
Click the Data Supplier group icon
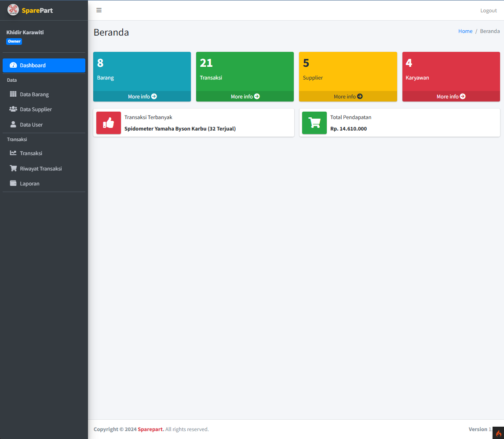[14, 109]
